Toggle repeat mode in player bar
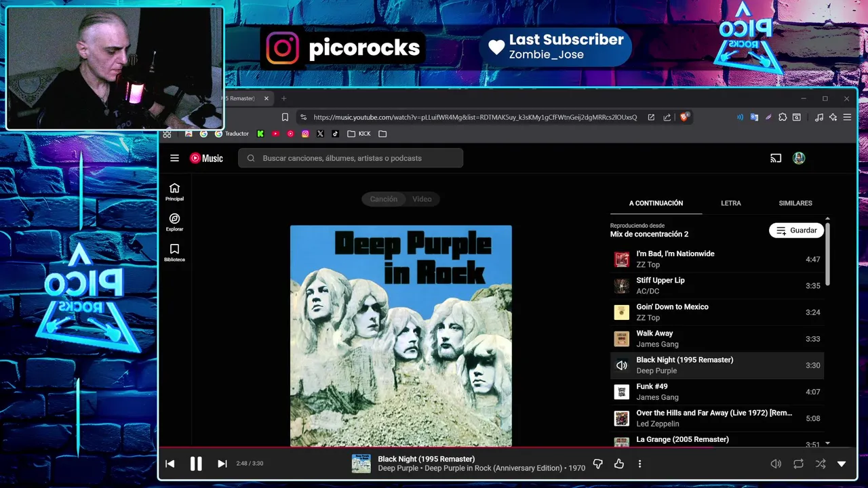 [x=798, y=464]
